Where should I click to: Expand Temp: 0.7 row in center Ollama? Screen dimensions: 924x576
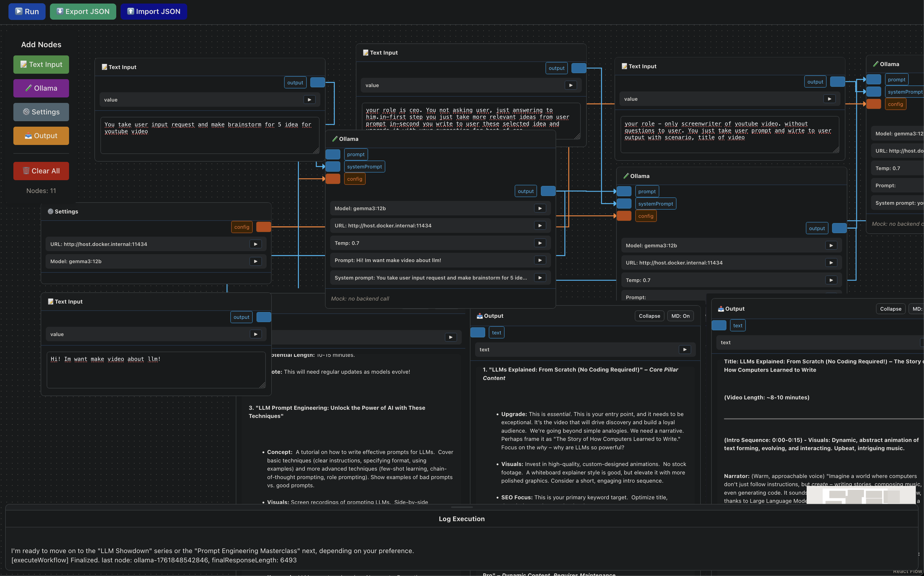(x=540, y=243)
